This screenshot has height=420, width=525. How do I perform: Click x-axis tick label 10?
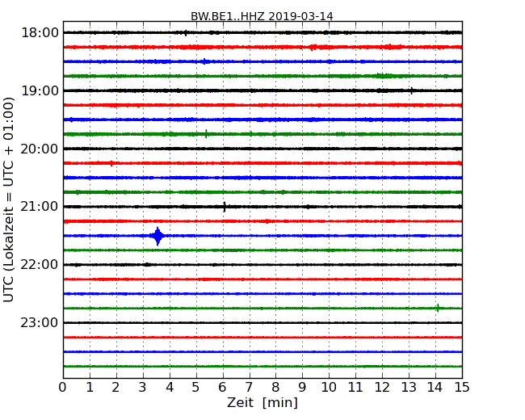click(329, 388)
